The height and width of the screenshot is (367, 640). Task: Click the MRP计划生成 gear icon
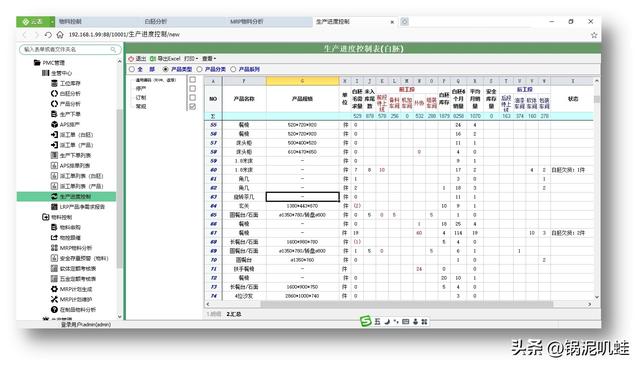[x=54, y=289]
